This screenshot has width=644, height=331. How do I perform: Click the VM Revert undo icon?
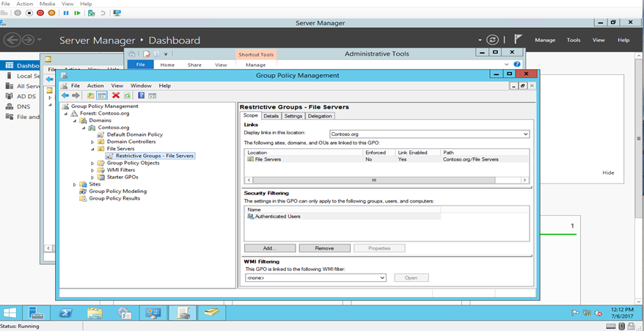[x=103, y=12]
